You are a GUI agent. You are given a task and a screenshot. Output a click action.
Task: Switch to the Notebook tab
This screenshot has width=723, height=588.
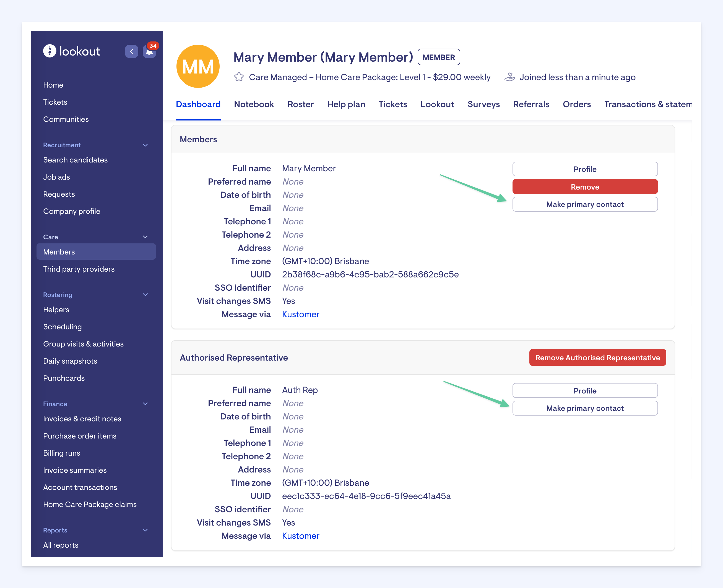coord(254,104)
